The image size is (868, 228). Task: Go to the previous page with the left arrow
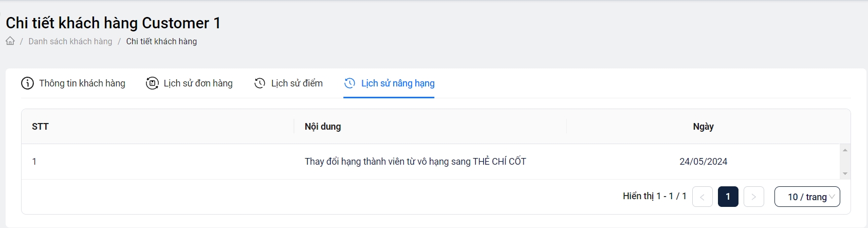pyautogui.click(x=702, y=197)
